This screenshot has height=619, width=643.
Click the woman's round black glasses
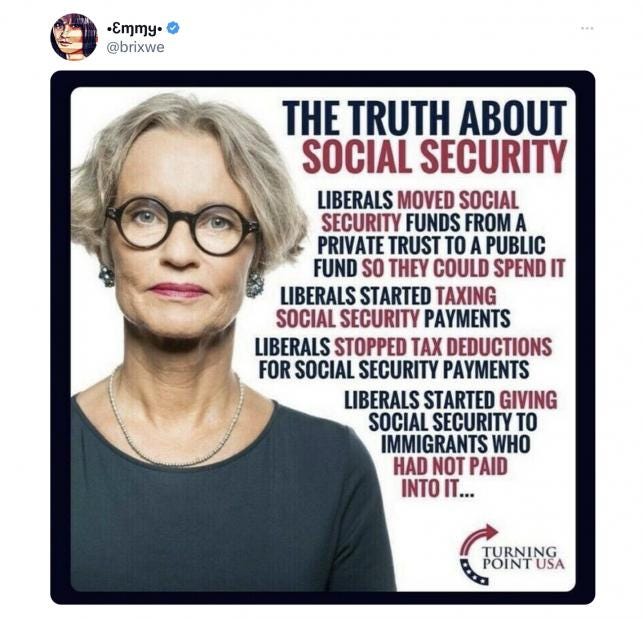coord(181,226)
